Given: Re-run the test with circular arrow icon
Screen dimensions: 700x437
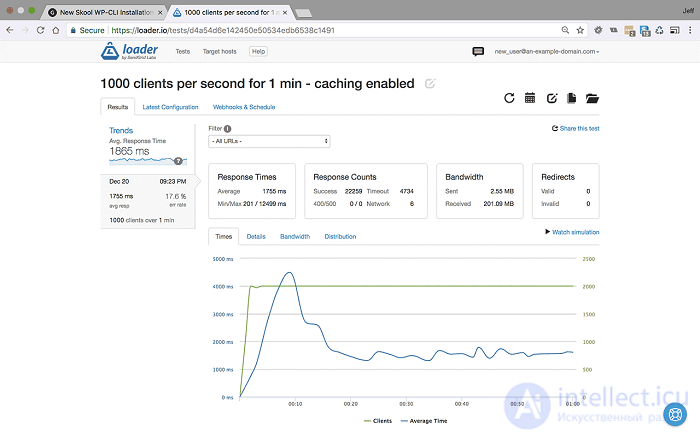Looking at the screenshot, I should point(509,98).
